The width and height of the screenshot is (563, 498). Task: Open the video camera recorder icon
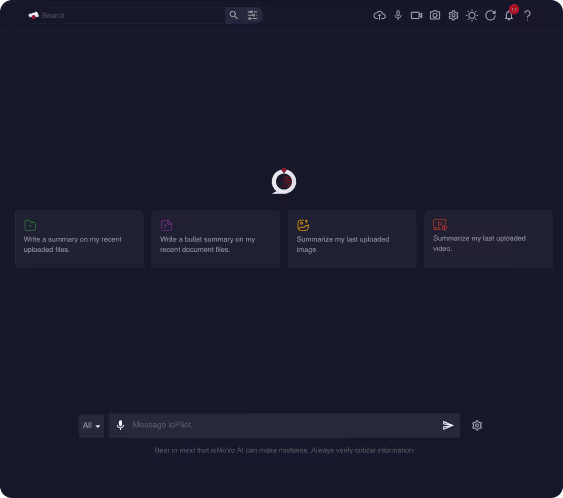417,15
